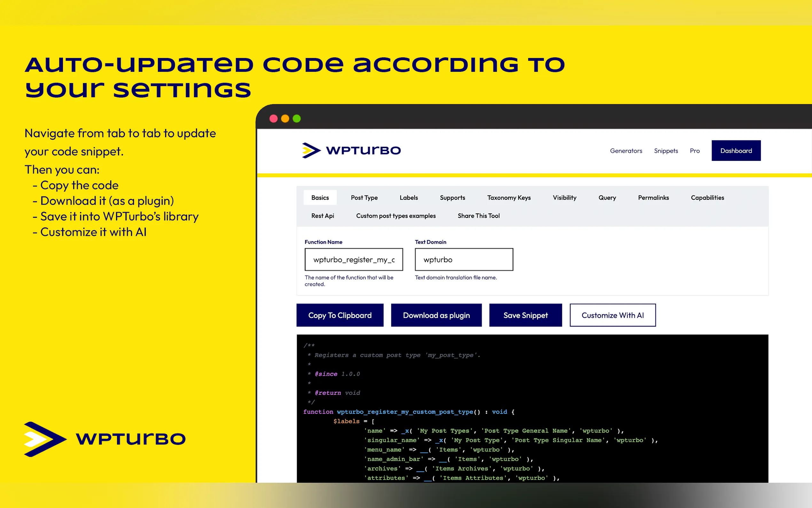The width and height of the screenshot is (812, 508).
Task: Open the Rest Api tab
Action: (x=322, y=216)
